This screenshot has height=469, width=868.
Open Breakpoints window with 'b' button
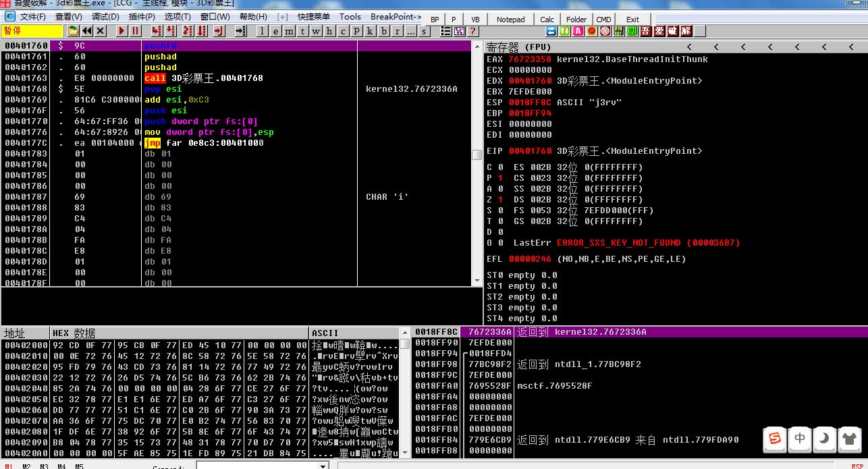click(383, 31)
